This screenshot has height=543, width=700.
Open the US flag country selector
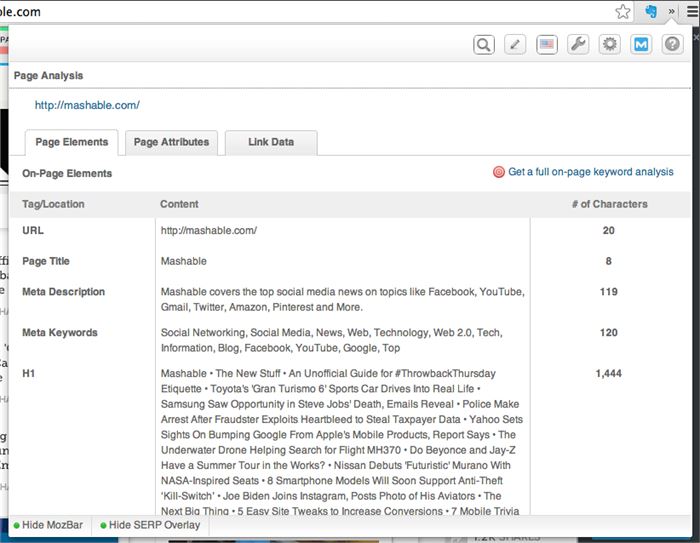tap(546, 44)
